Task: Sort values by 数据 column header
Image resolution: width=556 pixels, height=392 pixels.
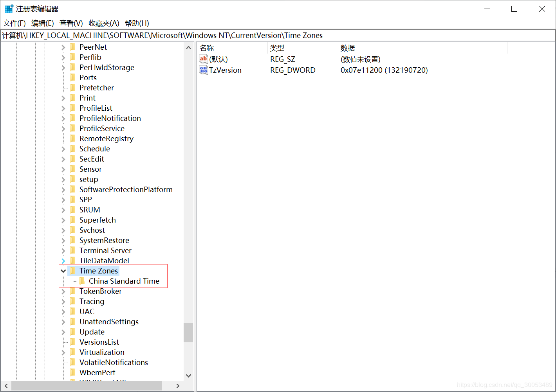Action: pos(422,48)
